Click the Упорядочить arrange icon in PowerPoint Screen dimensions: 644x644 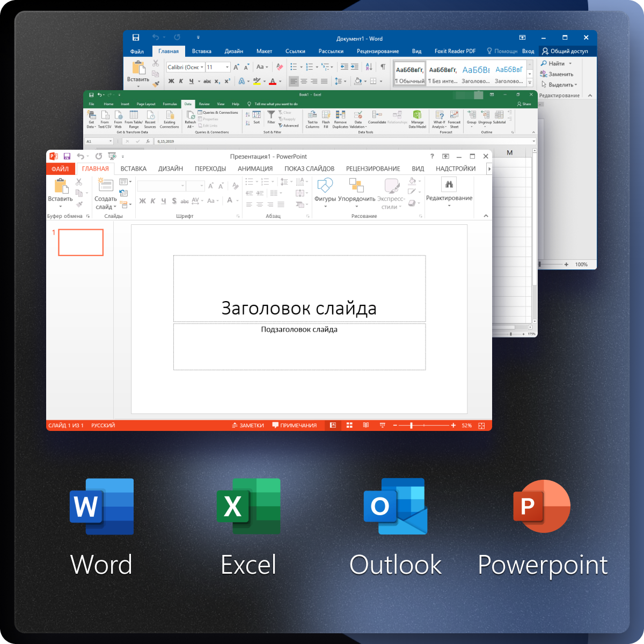click(x=356, y=186)
